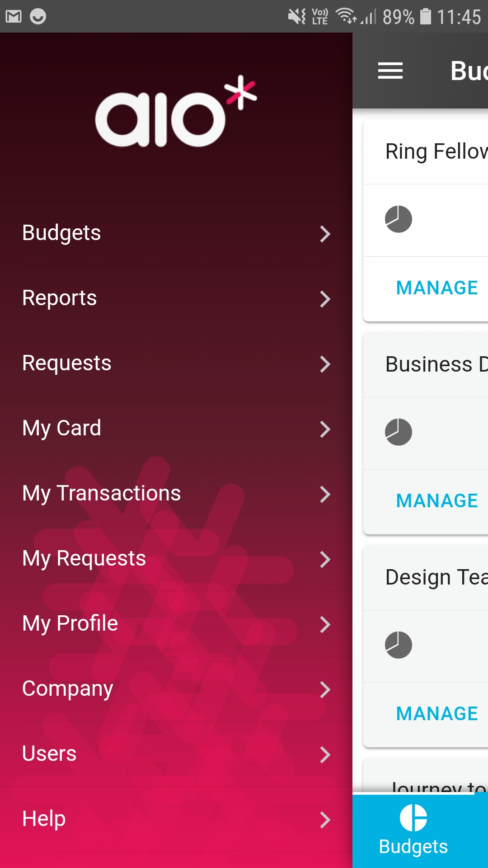Tap pie chart icon in Business card

coord(398,432)
